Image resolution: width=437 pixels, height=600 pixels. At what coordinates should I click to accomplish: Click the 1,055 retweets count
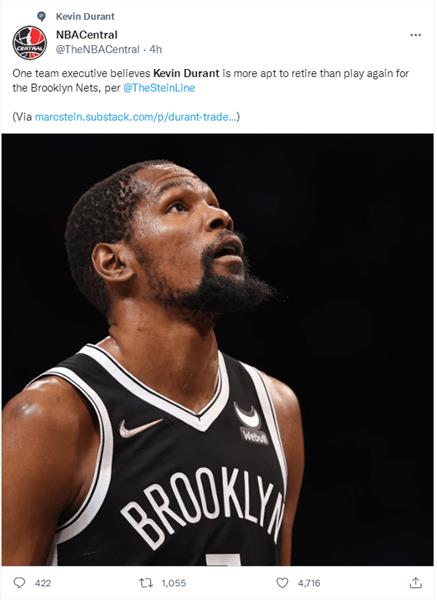pos(174,583)
